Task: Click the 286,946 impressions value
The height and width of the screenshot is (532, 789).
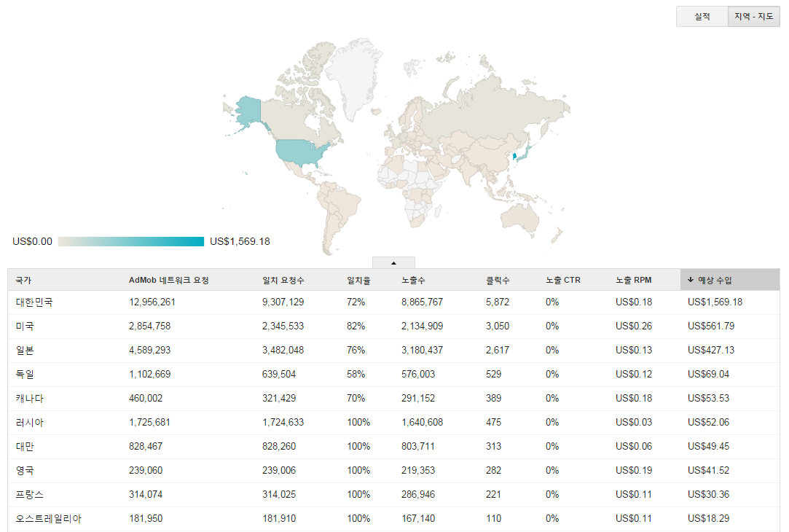Action: click(418, 496)
